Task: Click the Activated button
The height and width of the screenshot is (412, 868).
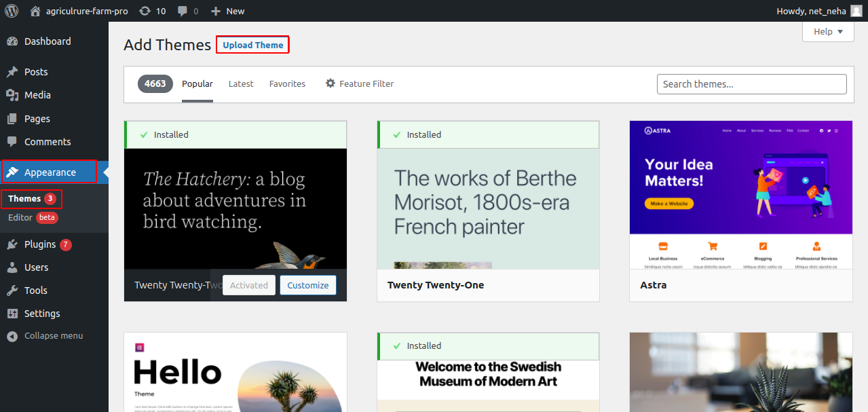Action: pyautogui.click(x=249, y=285)
